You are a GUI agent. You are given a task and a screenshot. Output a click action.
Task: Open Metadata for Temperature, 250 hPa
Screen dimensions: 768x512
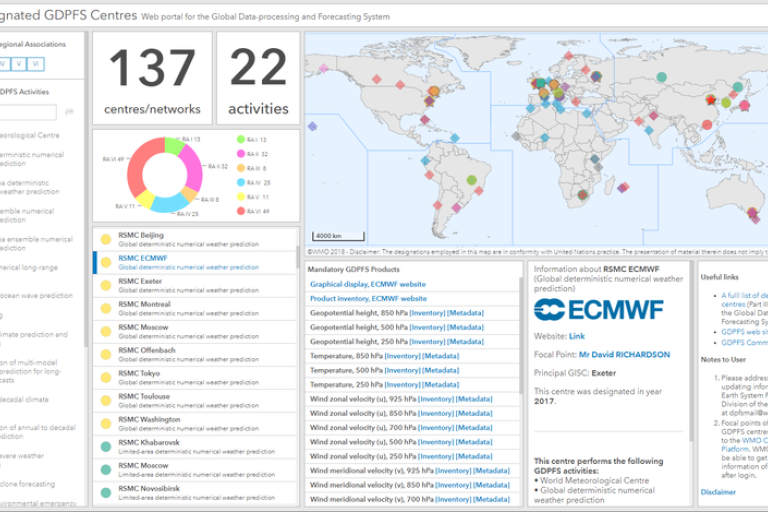click(440, 385)
